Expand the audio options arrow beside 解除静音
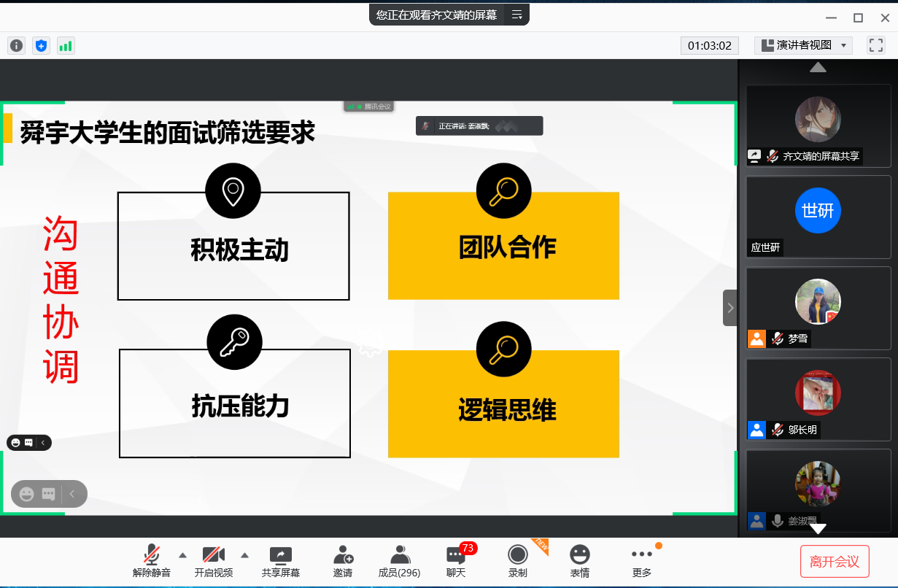Image resolution: width=898 pixels, height=588 pixels. click(182, 554)
